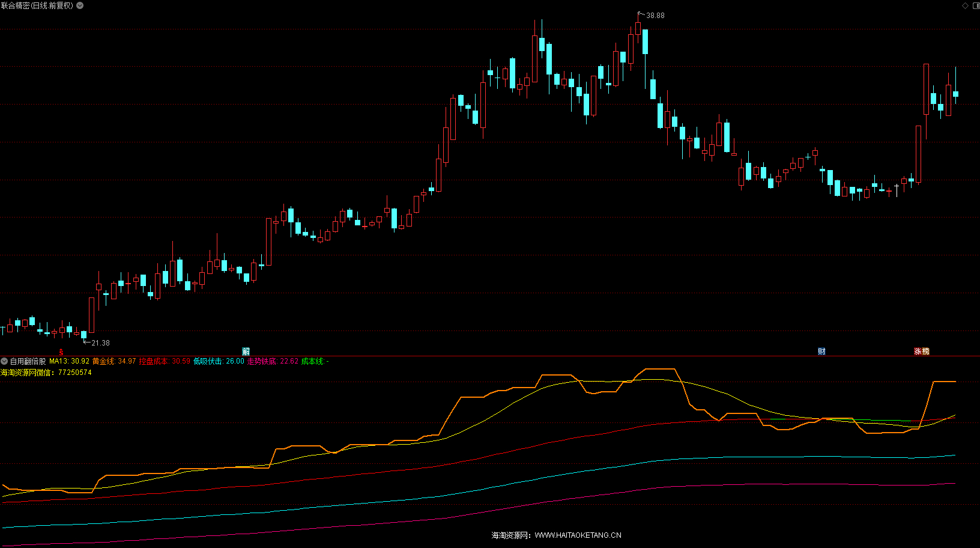Screen dimensions: 980x548
Task: Select the 控盘成本 30.59 legend label
Action: (164, 361)
